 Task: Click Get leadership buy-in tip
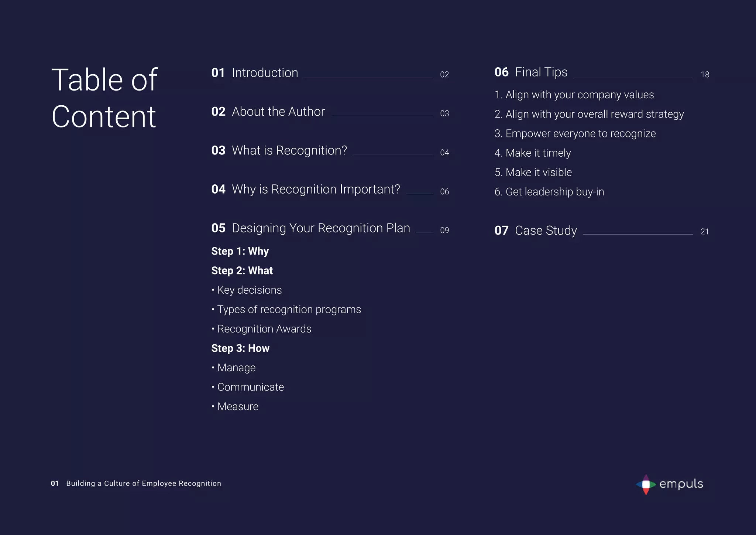point(554,192)
